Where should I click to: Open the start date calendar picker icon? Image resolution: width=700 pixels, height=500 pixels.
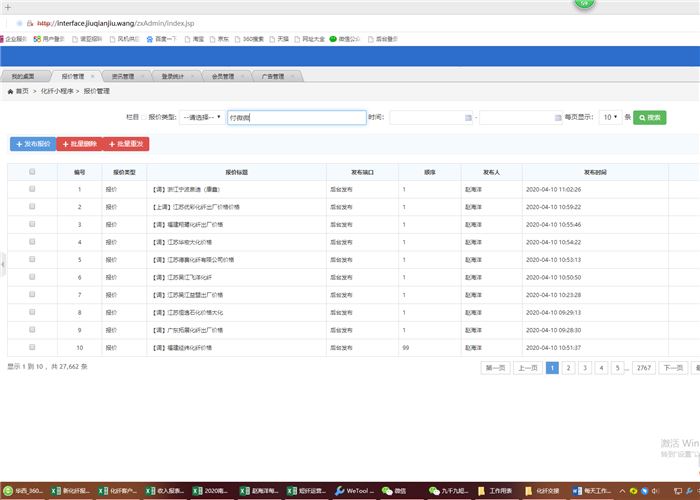(x=468, y=118)
